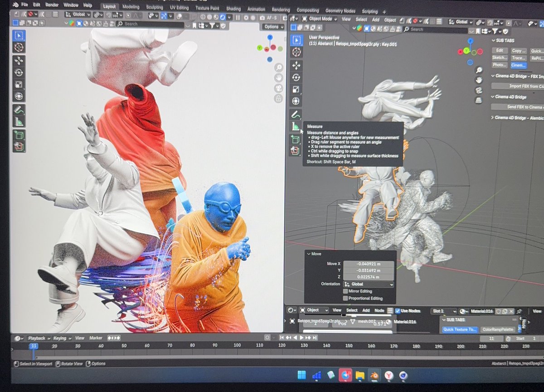The height and width of the screenshot is (392, 544).
Task: Click the pan hand icon in right viewport
Action: coord(479,80)
